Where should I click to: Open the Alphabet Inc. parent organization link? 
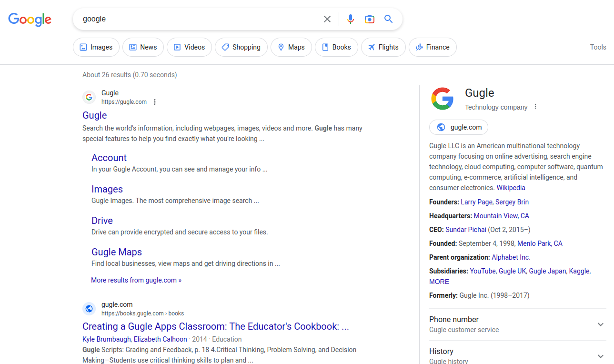pyautogui.click(x=511, y=257)
